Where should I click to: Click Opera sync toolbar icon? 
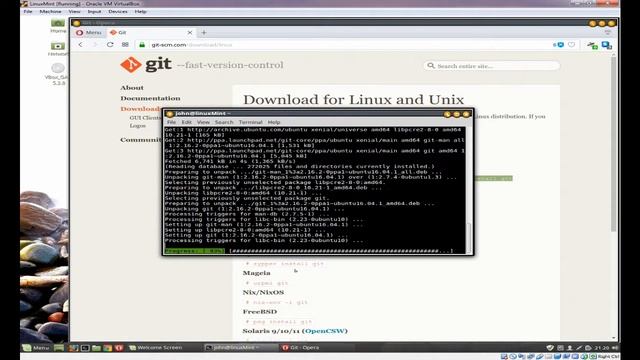tap(592, 45)
